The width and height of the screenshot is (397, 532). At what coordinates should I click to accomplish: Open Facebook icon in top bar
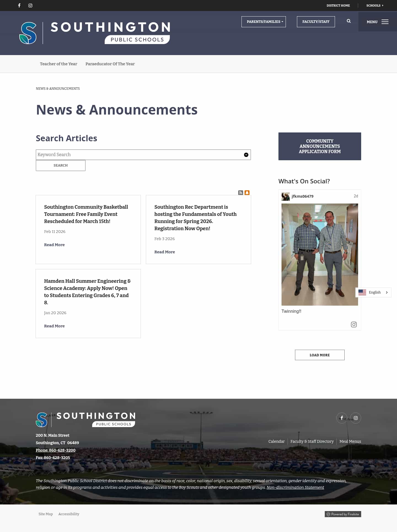pyautogui.click(x=19, y=6)
